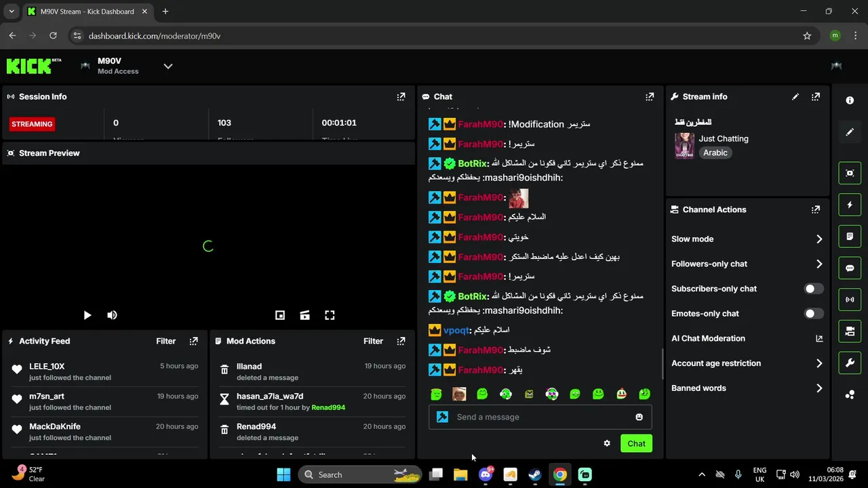Image resolution: width=868 pixels, height=488 pixels.
Task: Toggle the Session Info broadcast sidebar icon
Action: (850, 300)
